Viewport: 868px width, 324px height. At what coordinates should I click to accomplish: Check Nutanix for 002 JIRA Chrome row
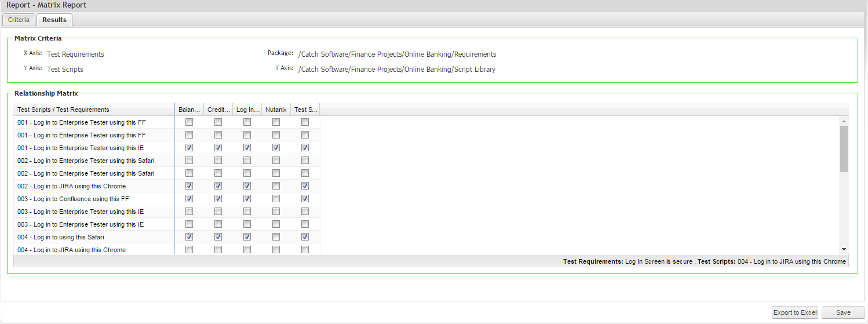pos(276,186)
